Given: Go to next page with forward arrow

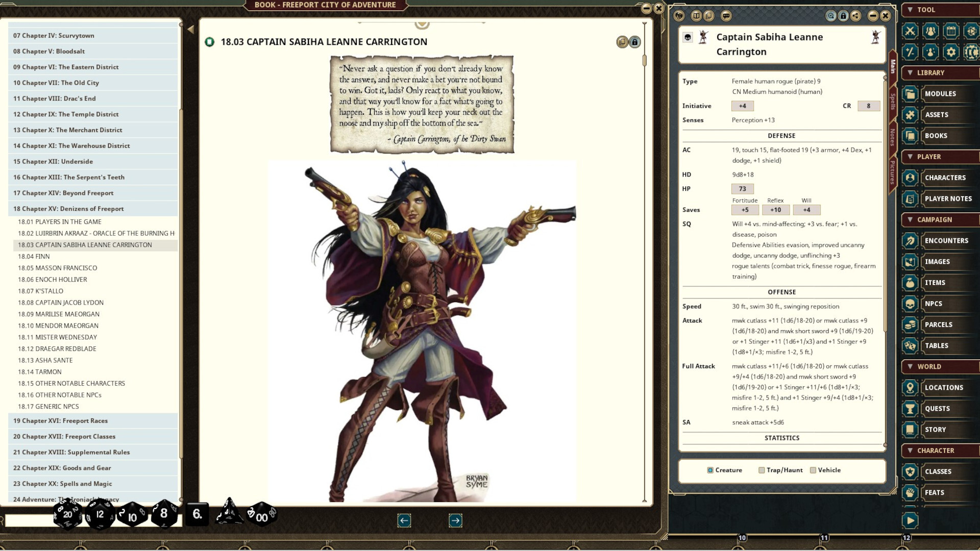Looking at the screenshot, I should pyautogui.click(x=455, y=520).
